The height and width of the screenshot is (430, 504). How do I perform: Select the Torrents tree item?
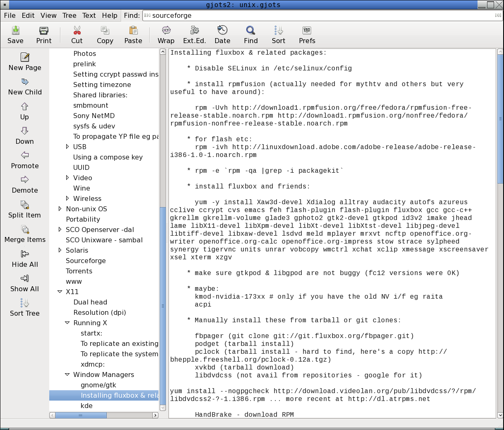pos(79,271)
